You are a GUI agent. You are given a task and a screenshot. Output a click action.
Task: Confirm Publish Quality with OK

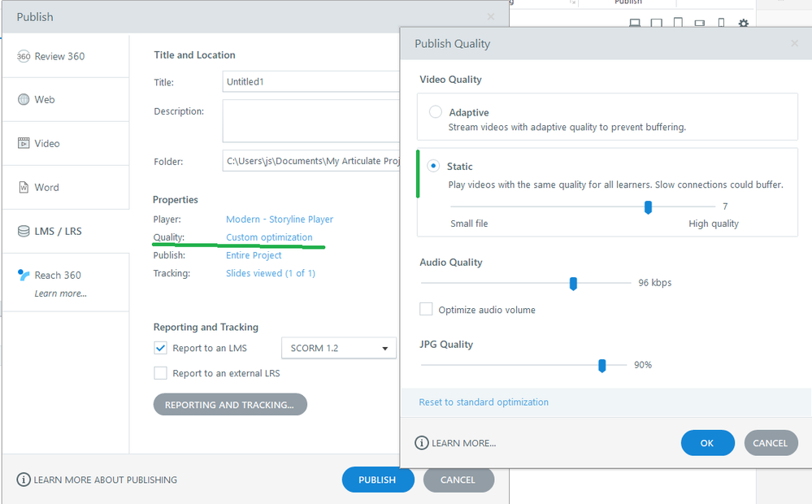(707, 443)
